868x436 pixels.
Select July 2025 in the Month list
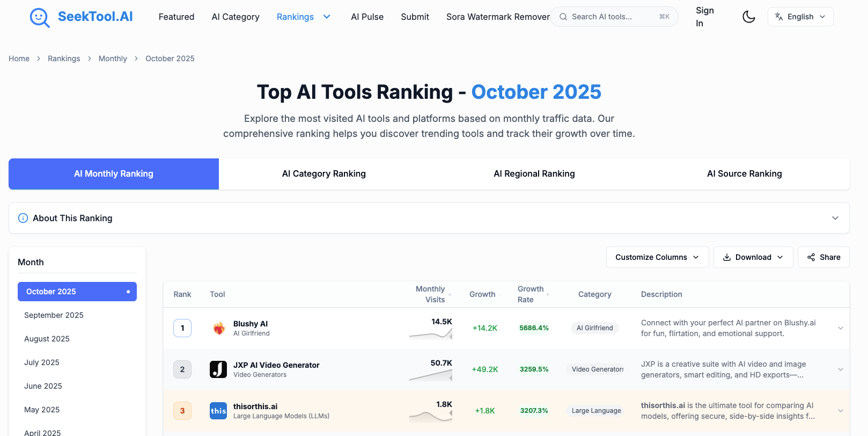[77, 362]
